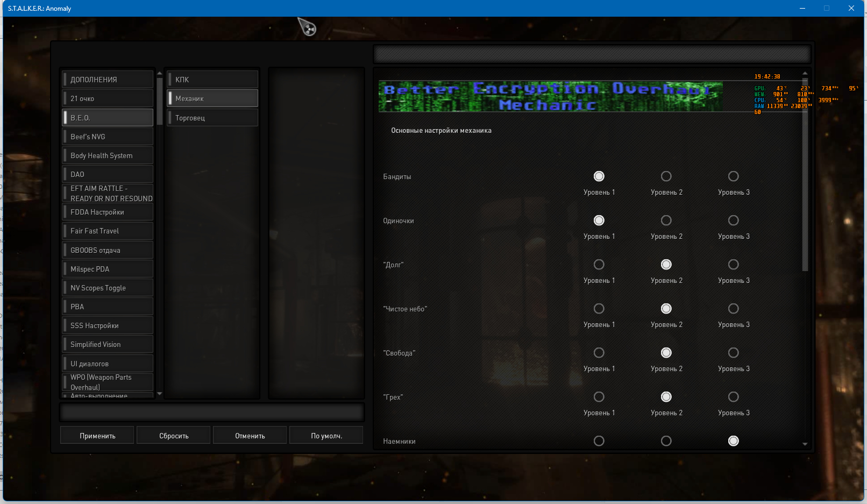
Task: Click the addon list scrollbar thumb
Action: tap(159, 102)
